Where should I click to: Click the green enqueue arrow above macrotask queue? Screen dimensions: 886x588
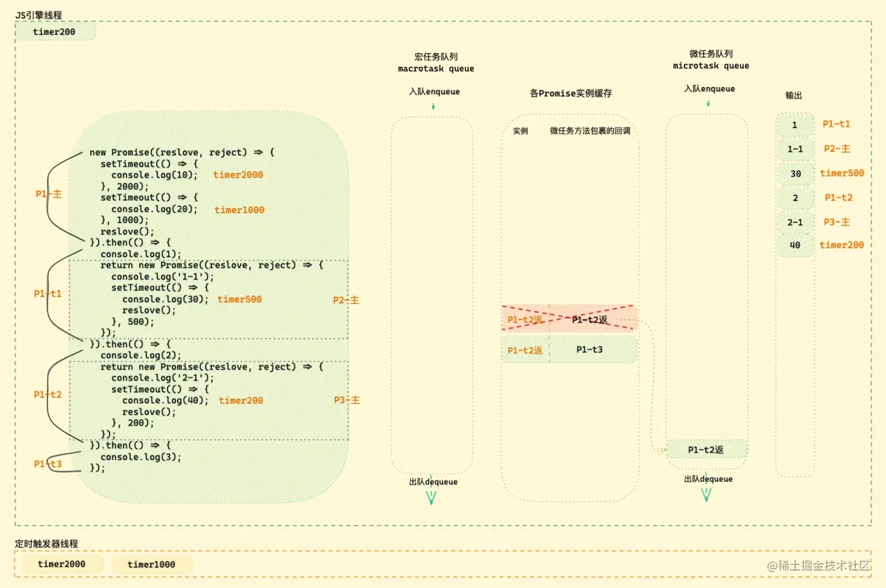pyautogui.click(x=433, y=106)
